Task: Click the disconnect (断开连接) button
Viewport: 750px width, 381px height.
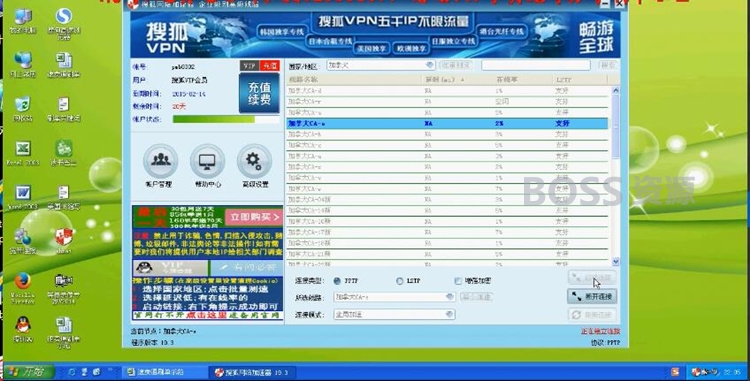Action: (592, 297)
